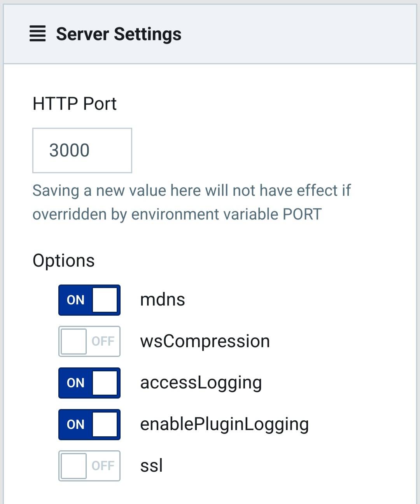Click the ssl option label
This screenshot has height=504, width=420.
pos(151,465)
